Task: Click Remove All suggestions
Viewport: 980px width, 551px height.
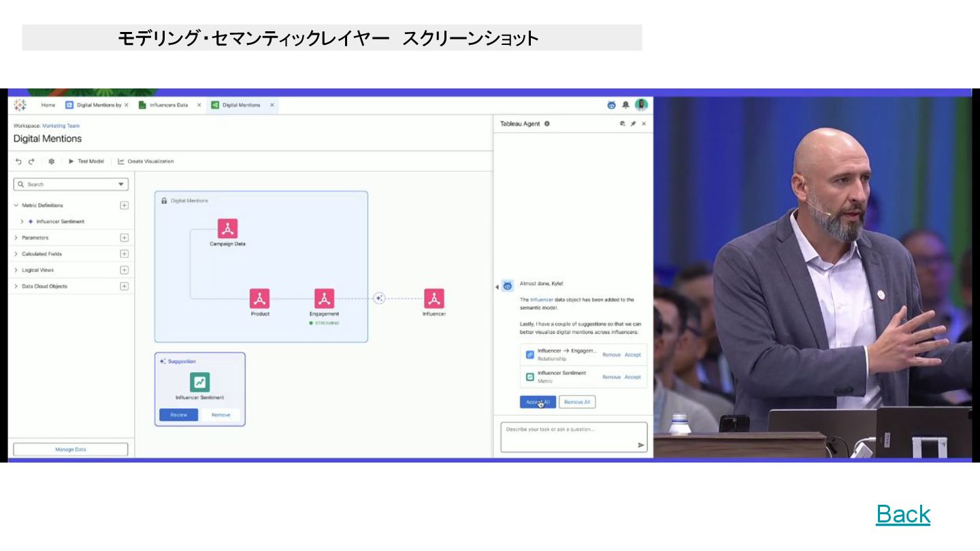Action: (x=577, y=402)
